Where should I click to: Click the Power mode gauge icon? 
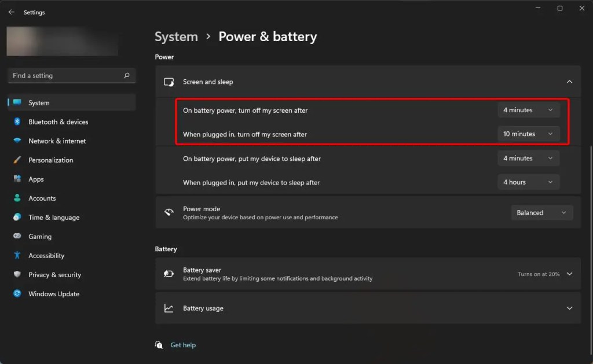click(169, 212)
